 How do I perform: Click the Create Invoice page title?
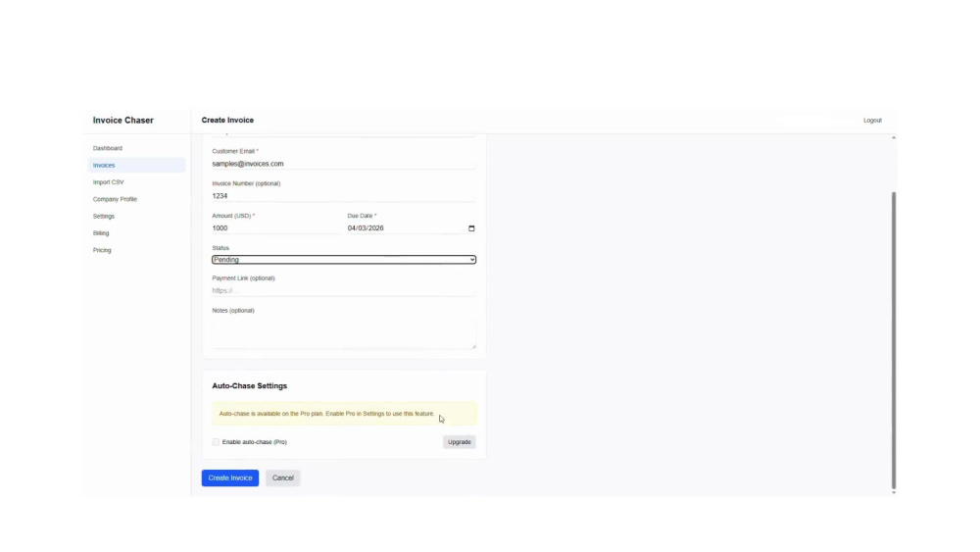[227, 120]
